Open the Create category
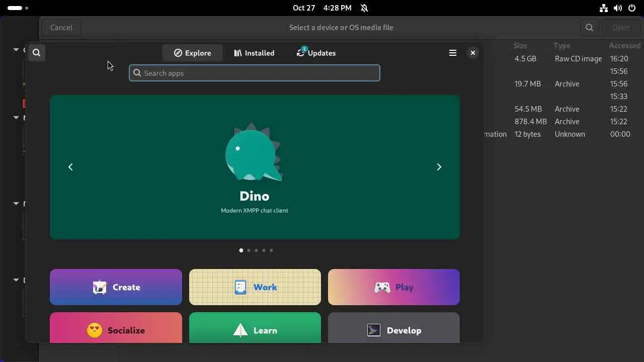Viewport: 644px width, 362px height. pyautogui.click(x=116, y=287)
